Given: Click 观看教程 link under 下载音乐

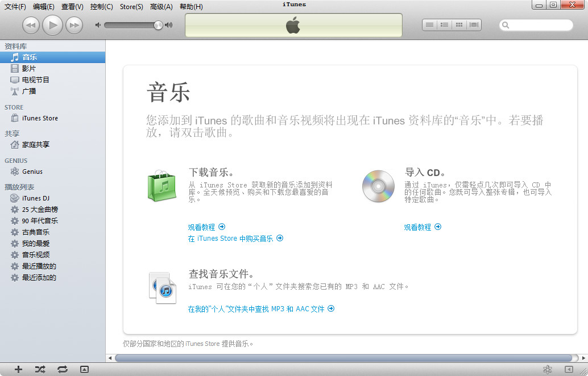Looking at the screenshot, I should click(206, 227).
